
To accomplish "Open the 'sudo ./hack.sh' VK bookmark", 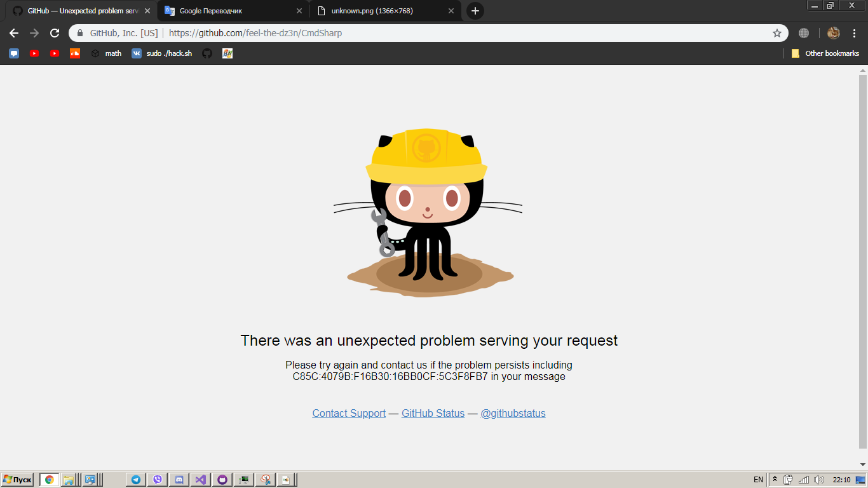I will [x=161, y=53].
